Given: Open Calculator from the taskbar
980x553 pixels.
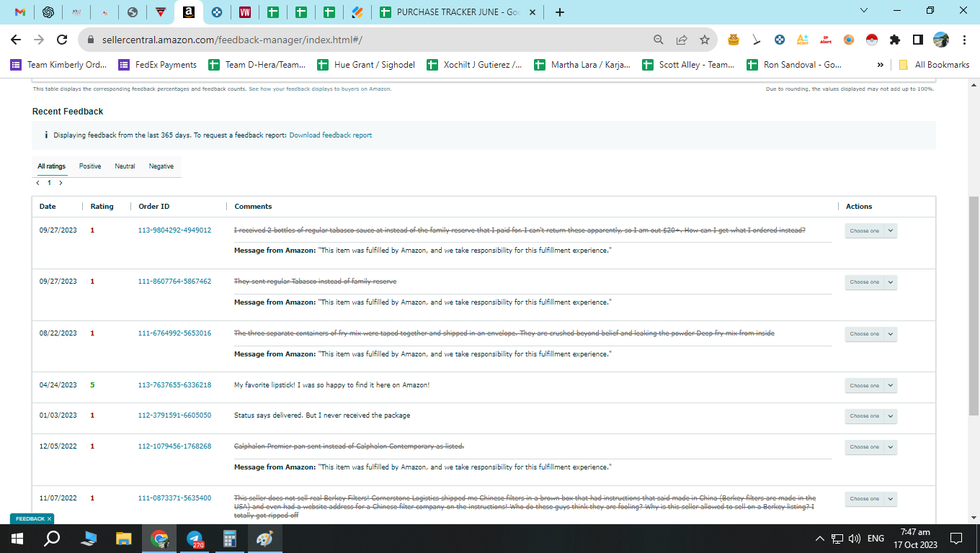Looking at the screenshot, I should (x=230, y=539).
